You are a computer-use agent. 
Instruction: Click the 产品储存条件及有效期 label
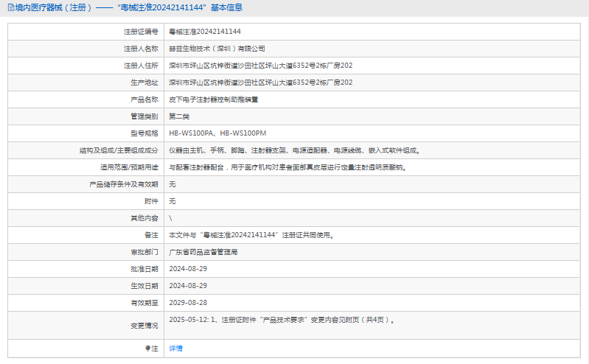point(124,184)
